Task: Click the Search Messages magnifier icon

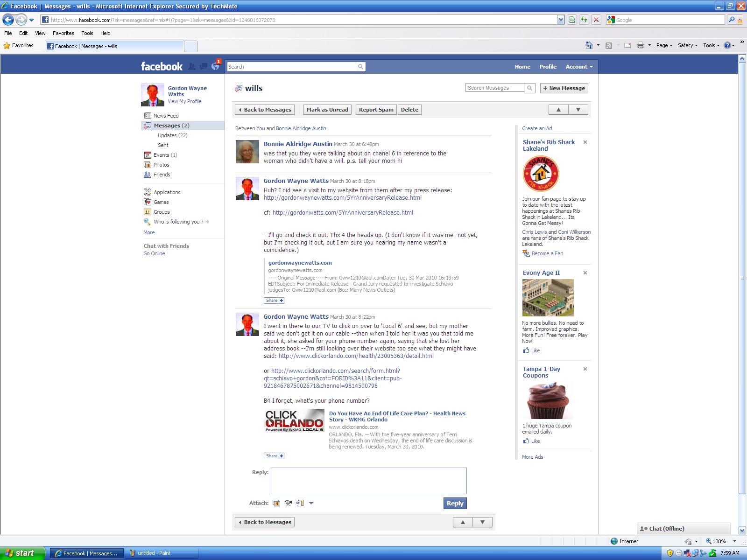Action: tap(529, 88)
